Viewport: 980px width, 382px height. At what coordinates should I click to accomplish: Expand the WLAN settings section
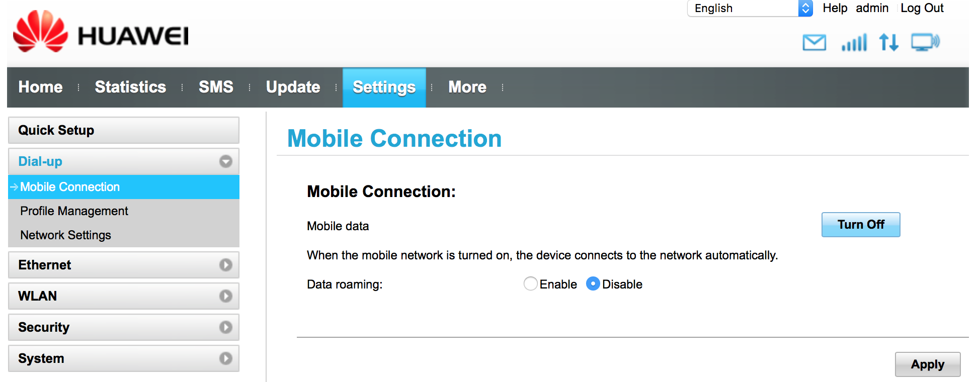(x=124, y=296)
